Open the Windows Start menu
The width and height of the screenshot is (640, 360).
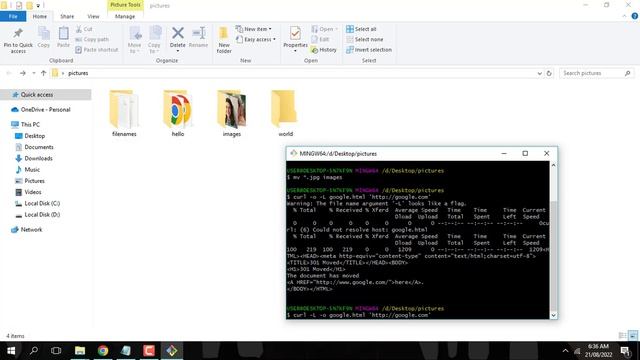[x=11, y=351]
